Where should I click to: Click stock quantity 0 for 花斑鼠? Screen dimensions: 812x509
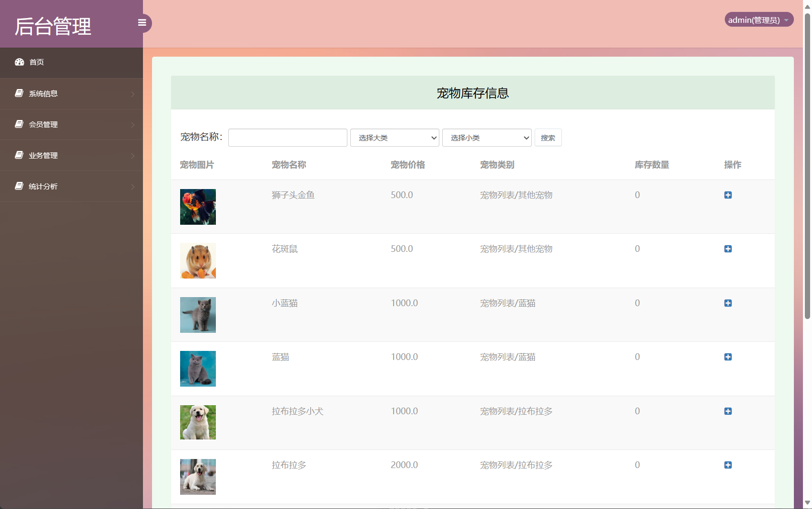637,249
